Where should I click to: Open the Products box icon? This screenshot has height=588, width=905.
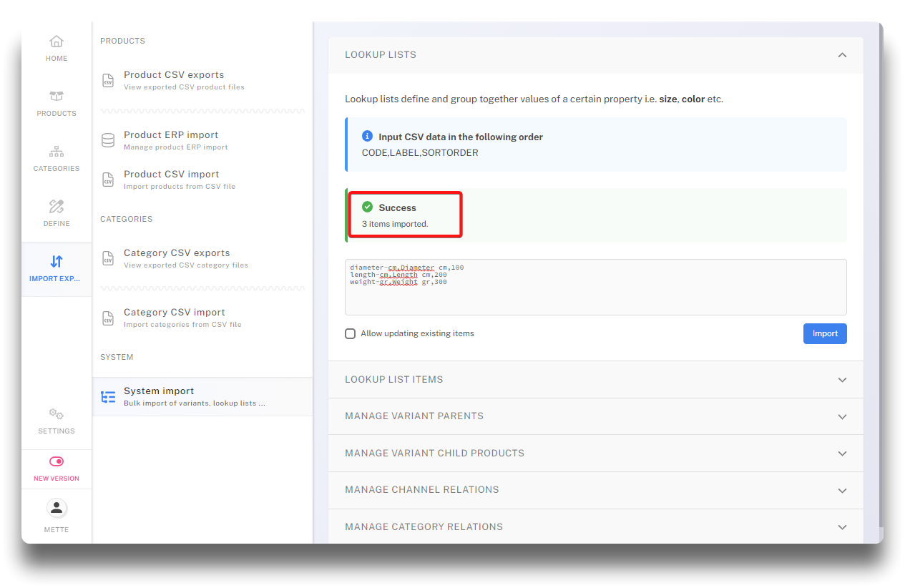(57, 97)
